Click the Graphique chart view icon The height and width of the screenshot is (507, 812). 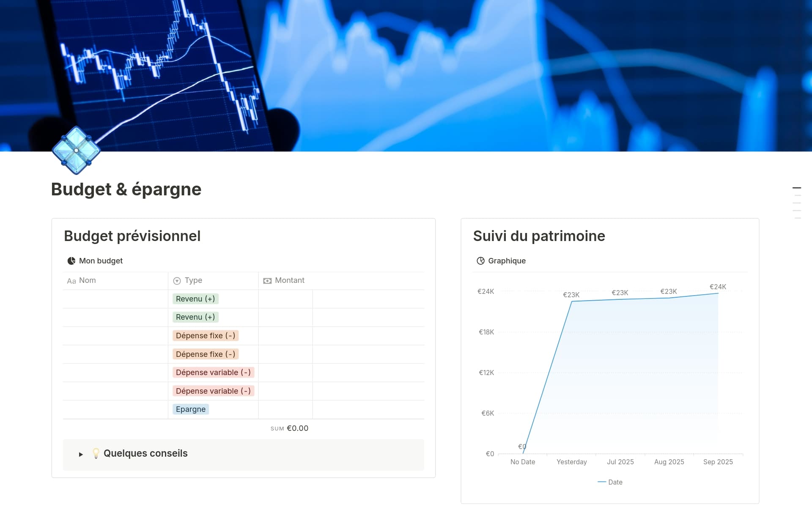click(x=480, y=261)
